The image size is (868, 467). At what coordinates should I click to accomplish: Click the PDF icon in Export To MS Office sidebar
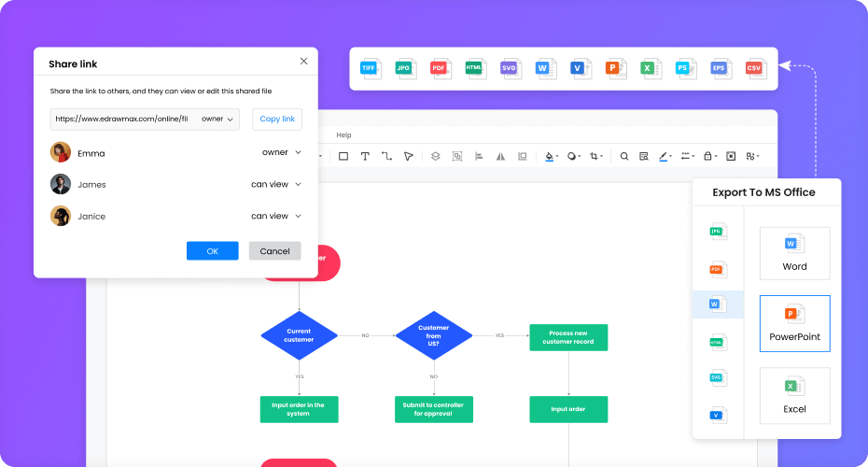point(718,269)
